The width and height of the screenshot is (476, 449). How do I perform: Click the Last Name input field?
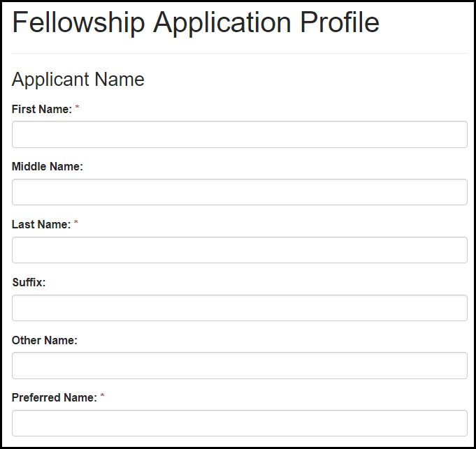[x=239, y=250]
